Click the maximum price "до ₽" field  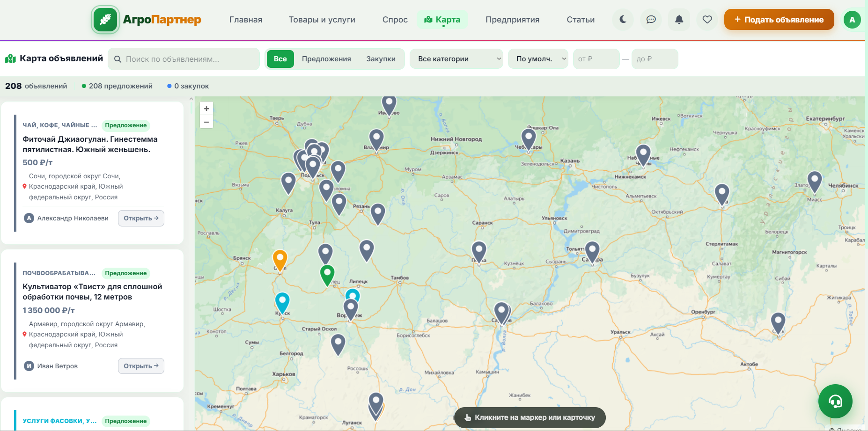655,59
